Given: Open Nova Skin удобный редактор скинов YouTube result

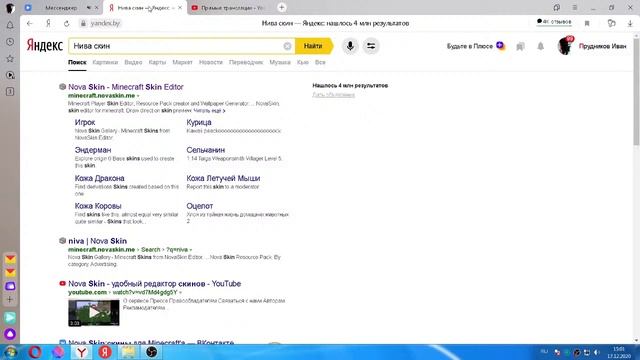Looking at the screenshot, I should (x=154, y=284).
